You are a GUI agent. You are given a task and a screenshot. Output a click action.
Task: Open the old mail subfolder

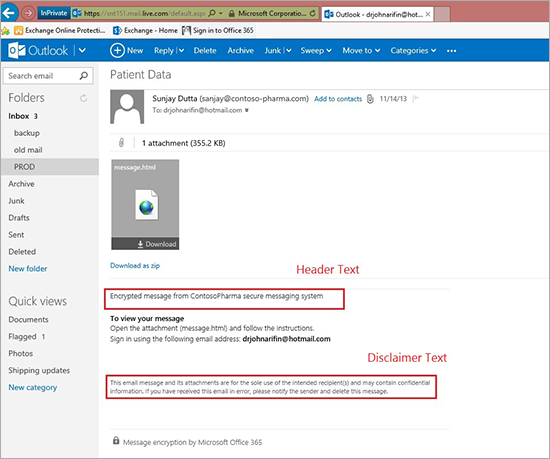tap(28, 150)
